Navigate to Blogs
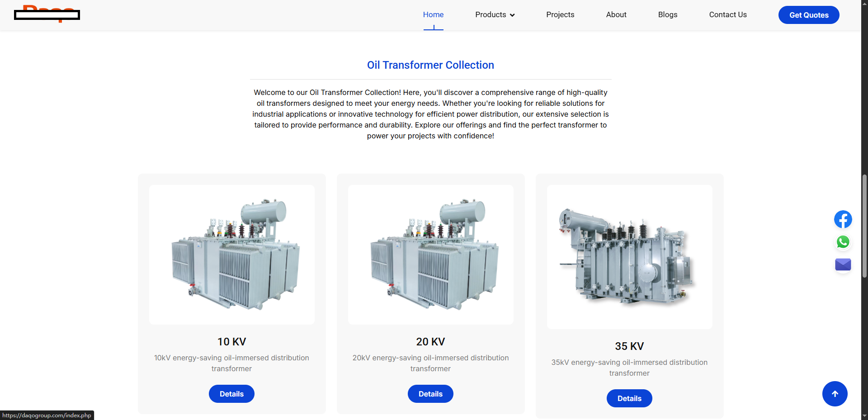This screenshot has width=868, height=420. (x=667, y=14)
